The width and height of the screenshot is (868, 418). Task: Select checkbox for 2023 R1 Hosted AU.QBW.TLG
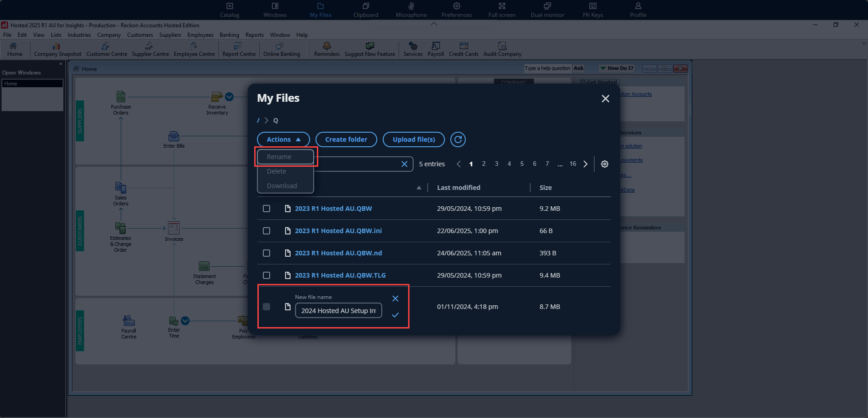coord(266,275)
